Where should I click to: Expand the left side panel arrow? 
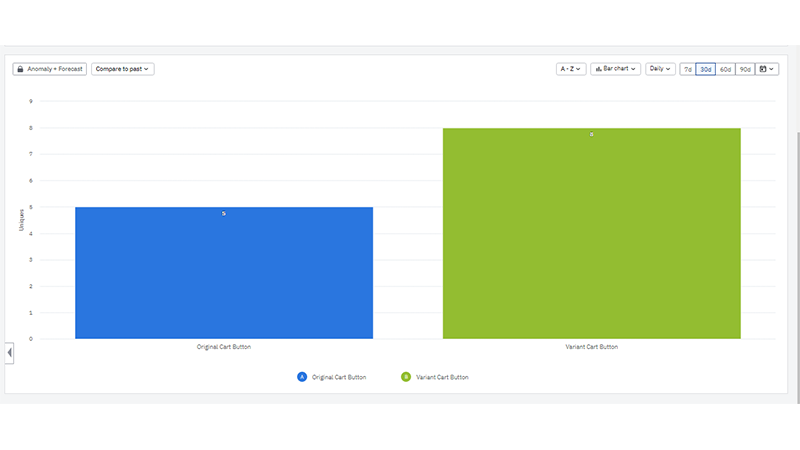tap(9, 352)
